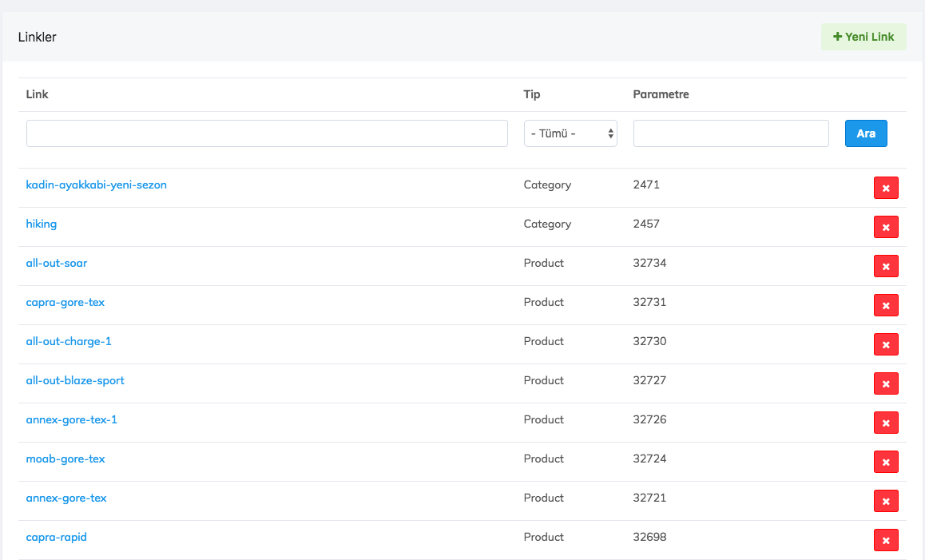The height and width of the screenshot is (560, 925).
Task: Click the Parametre filter input
Action: [731, 133]
